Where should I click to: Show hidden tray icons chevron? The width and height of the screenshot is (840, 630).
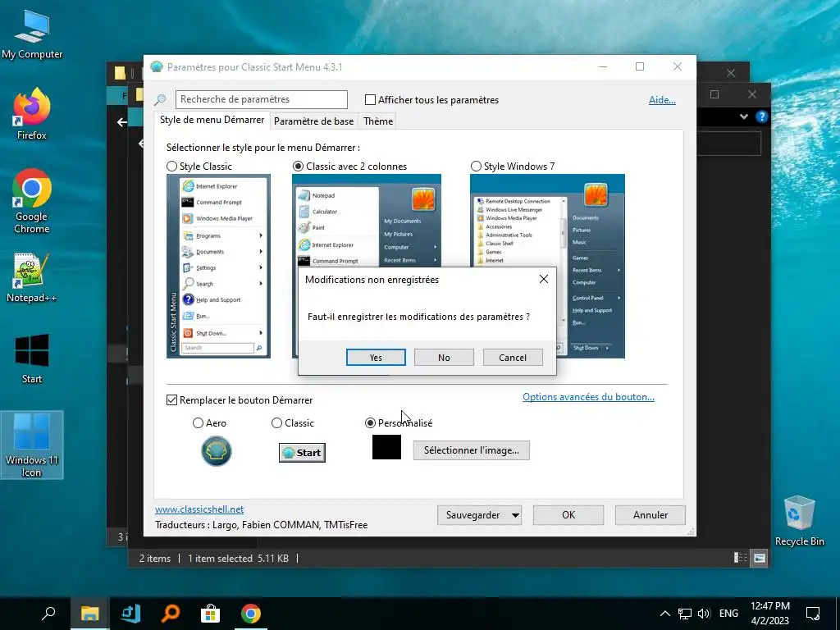pyautogui.click(x=664, y=614)
